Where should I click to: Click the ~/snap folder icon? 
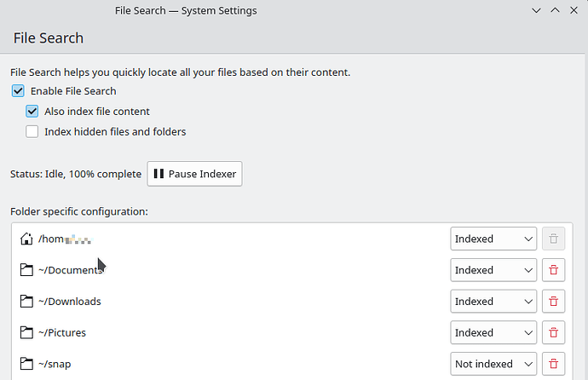coord(26,364)
